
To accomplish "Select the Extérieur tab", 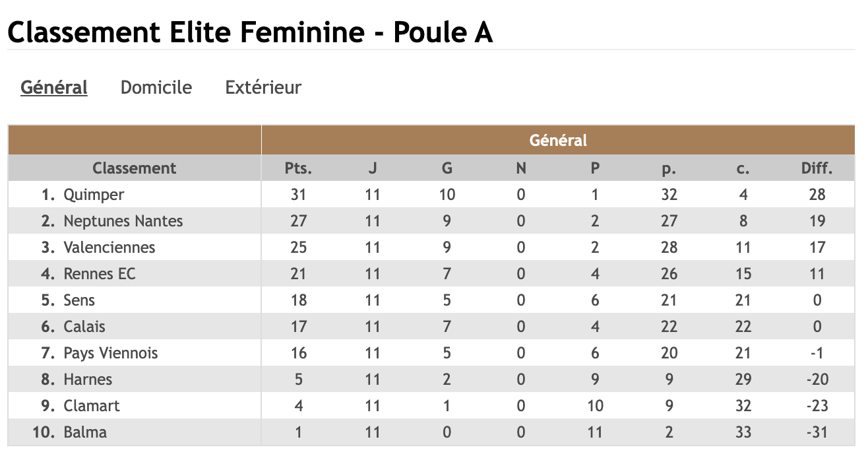I will coord(263,88).
